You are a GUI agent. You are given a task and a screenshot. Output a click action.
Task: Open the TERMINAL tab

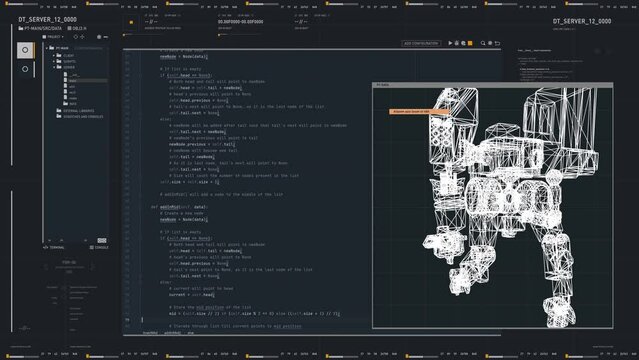54,247
